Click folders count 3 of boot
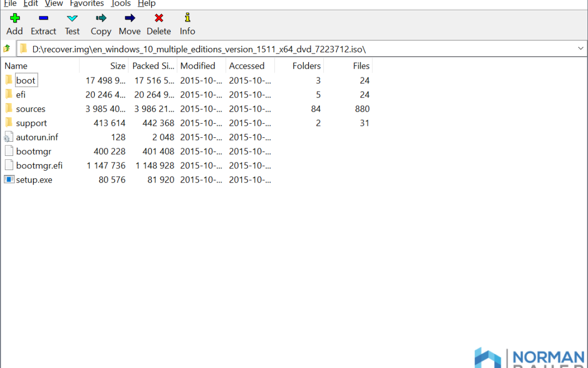This screenshot has width=588, height=368. click(318, 80)
